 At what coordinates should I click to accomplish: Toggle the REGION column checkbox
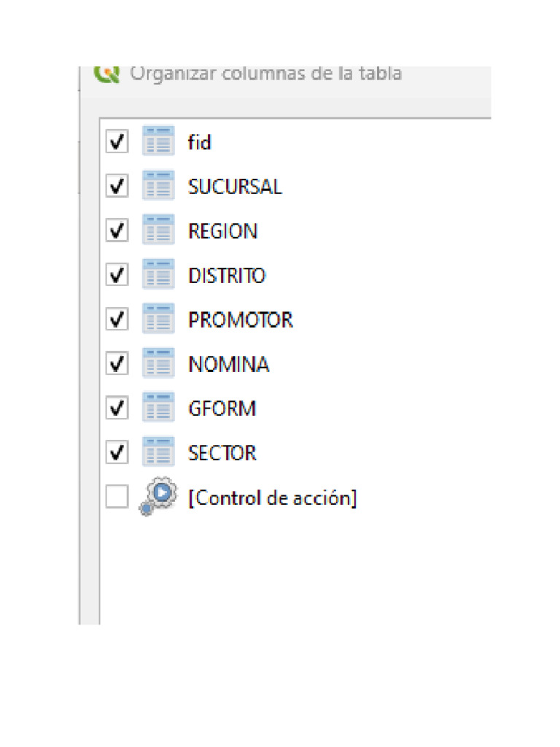point(117,231)
